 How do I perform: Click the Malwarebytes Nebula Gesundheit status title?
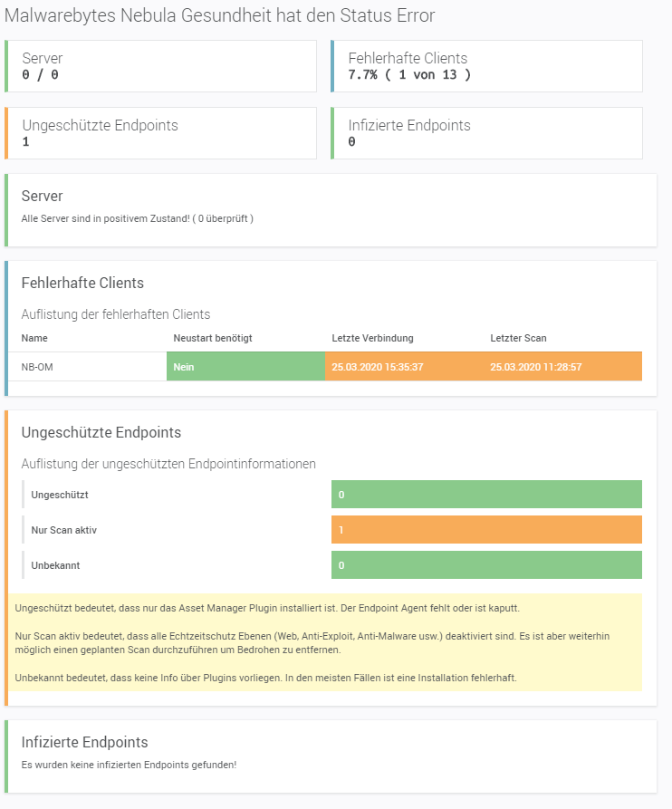point(221,15)
